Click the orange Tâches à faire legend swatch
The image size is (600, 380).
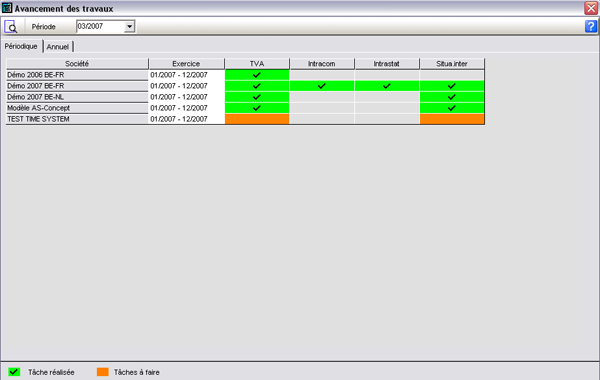[103, 372]
